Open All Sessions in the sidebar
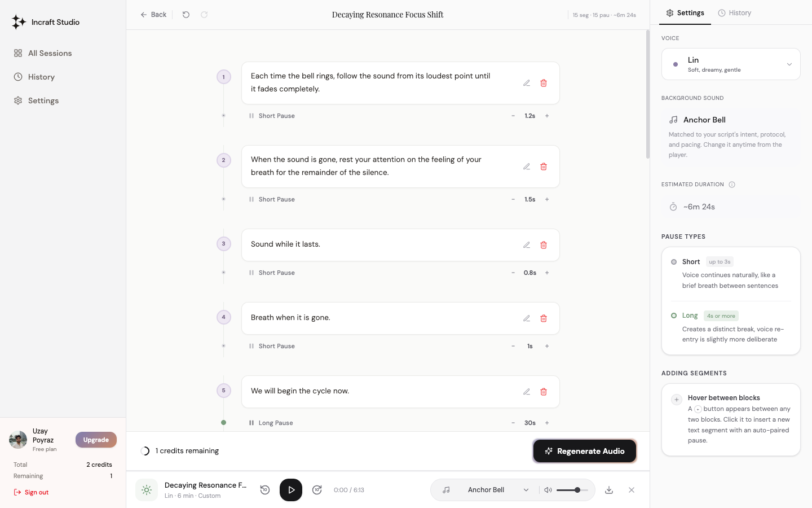The width and height of the screenshot is (812, 508). [x=50, y=53]
